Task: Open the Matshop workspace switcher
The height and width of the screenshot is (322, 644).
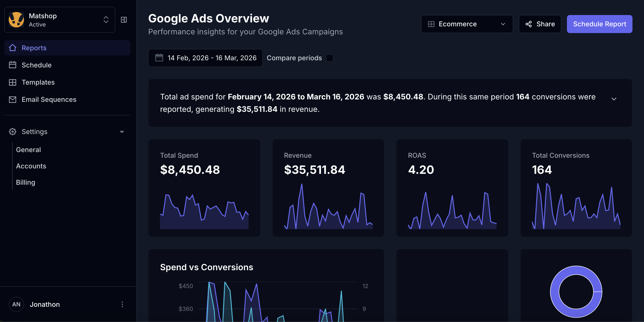Action: point(106,20)
